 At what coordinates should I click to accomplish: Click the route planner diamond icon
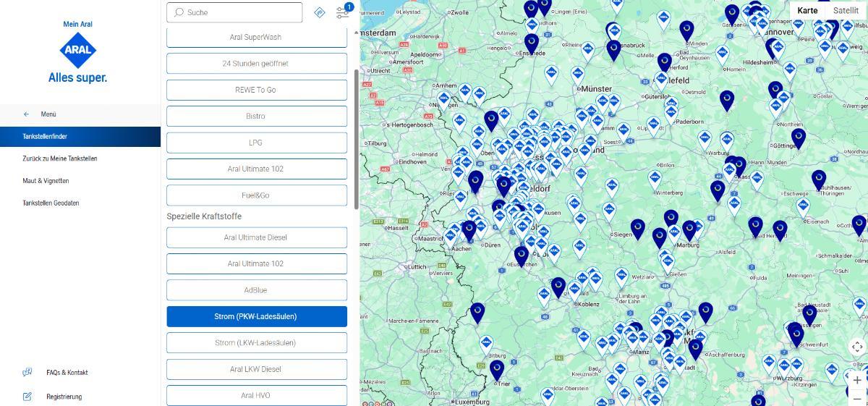point(320,12)
